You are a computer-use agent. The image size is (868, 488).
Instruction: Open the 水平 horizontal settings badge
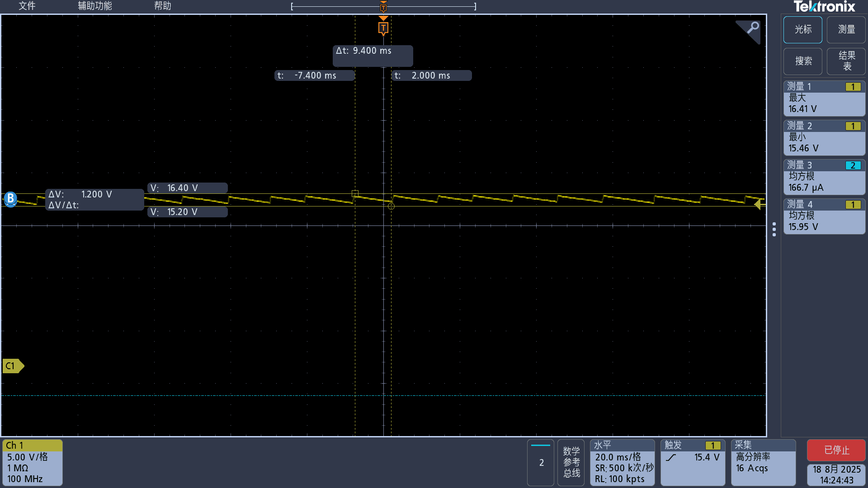tap(622, 462)
